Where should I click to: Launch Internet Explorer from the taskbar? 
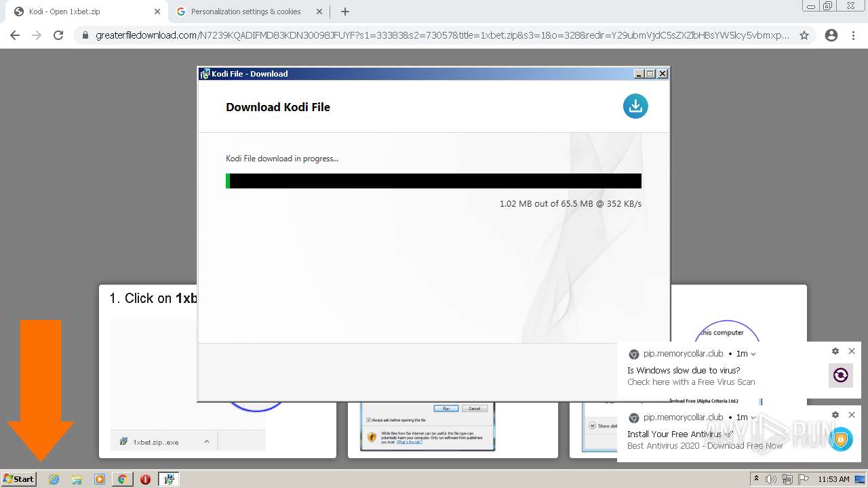(x=54, y=479)
